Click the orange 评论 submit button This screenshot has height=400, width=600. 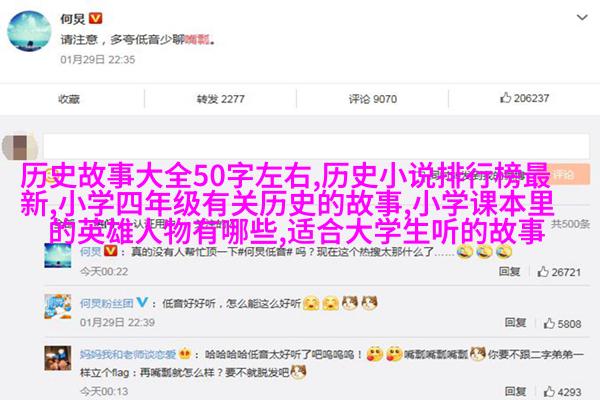pyautogui.click(x=567, y=175)
